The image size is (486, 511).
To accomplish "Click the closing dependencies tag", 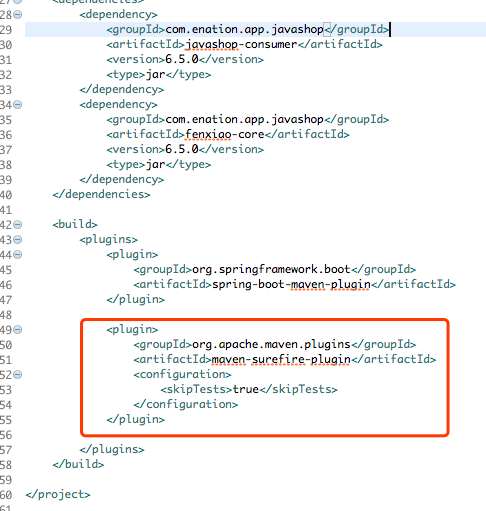I will coord(101,194).
